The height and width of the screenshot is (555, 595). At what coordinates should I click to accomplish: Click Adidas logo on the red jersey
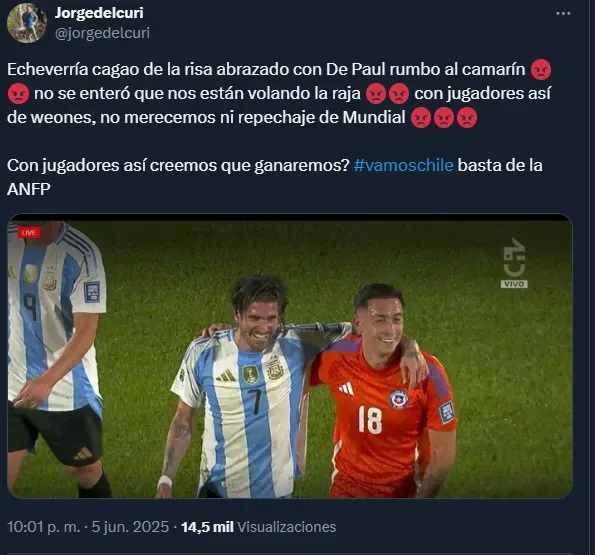coord(346,389)
